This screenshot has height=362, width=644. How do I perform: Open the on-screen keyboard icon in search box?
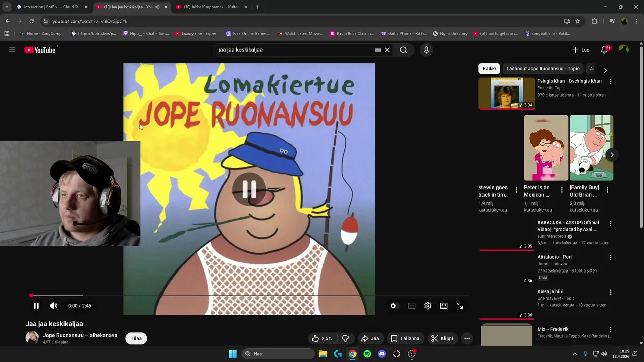pyautogui.click(x=378, y=50)
